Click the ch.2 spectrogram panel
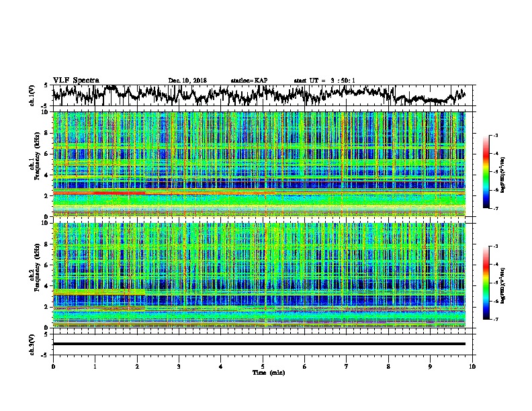532x411 pixels. tap(259, 275)
